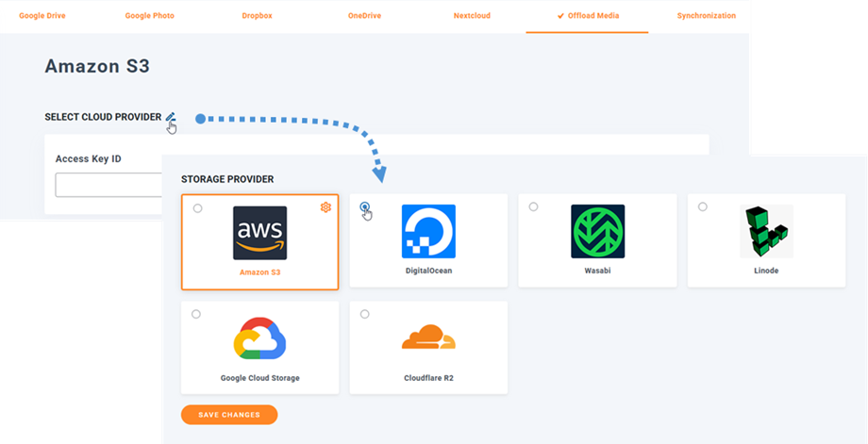Click the Google Cloud Storage logo

tap(259, 338)
